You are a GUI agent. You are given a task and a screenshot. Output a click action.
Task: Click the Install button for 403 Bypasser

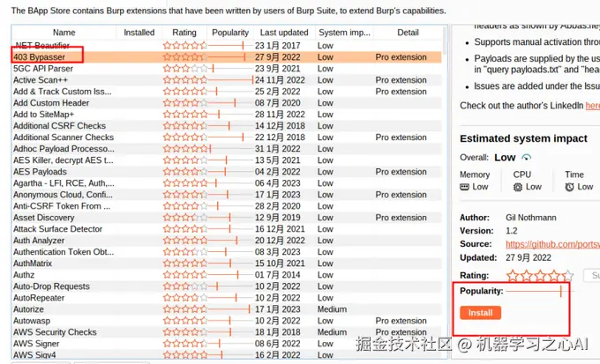coord(480,313)
